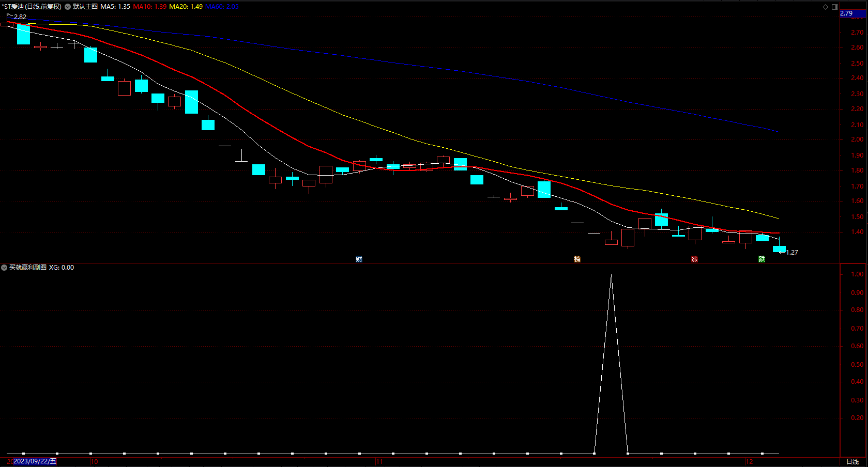Viewport: 868px width, 467px height.
Task: Click the 1.27 low price annotation
Action: tap(792, 253)
